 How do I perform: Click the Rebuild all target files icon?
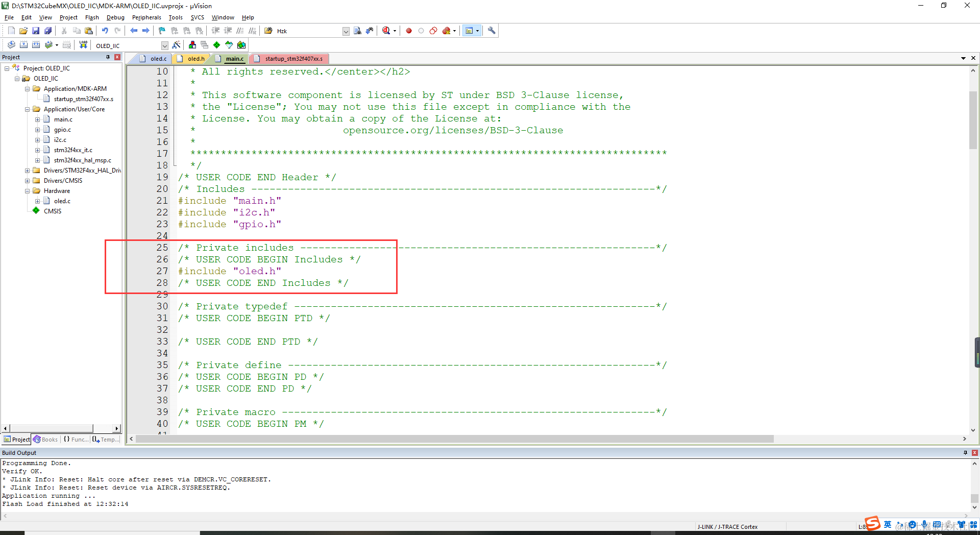pyautogui.click(x=36, y=45)
